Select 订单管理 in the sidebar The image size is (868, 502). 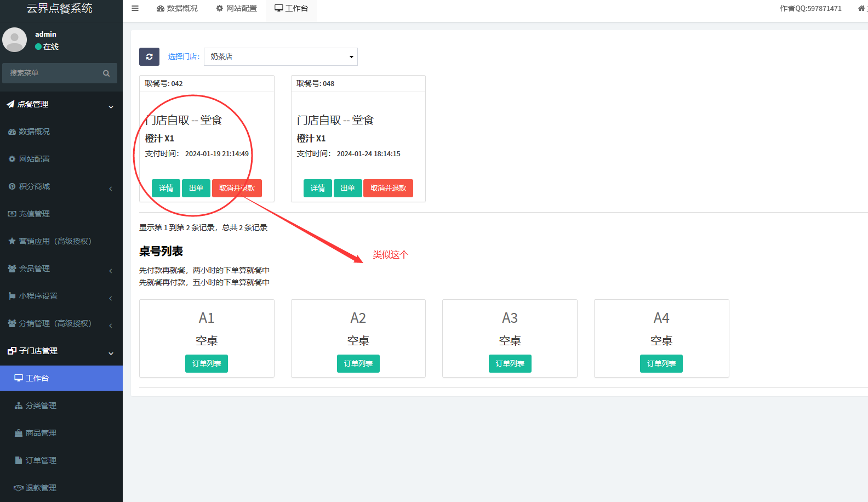[41, 460]
